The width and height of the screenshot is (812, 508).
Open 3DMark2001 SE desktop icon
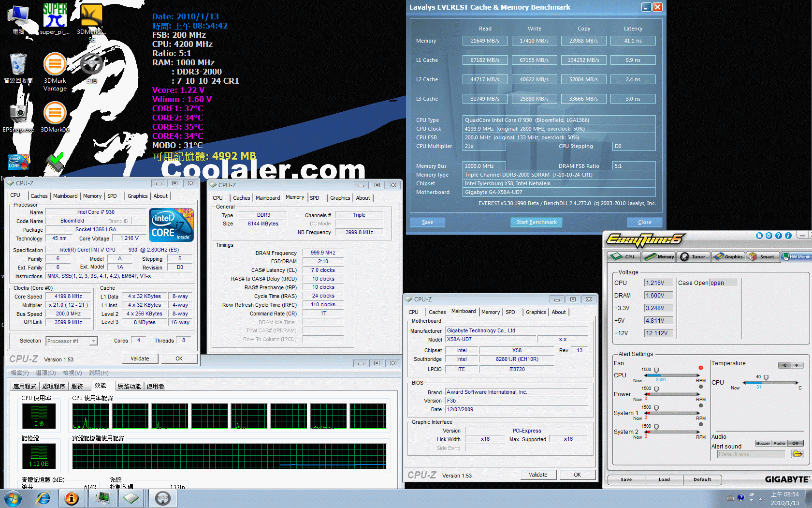(91, 22)
